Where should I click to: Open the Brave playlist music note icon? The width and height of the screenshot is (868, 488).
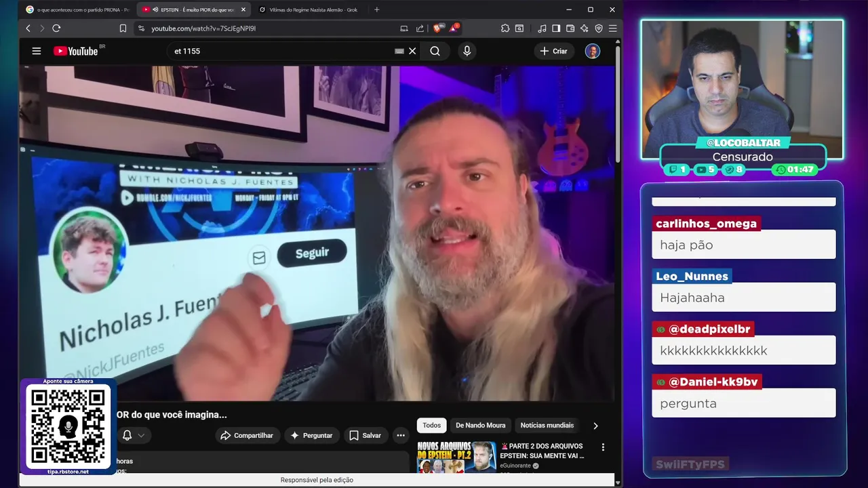point(542,28)
